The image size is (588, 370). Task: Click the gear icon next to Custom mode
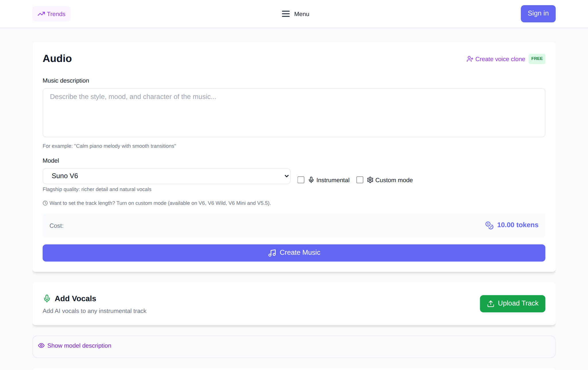[370, 180]
